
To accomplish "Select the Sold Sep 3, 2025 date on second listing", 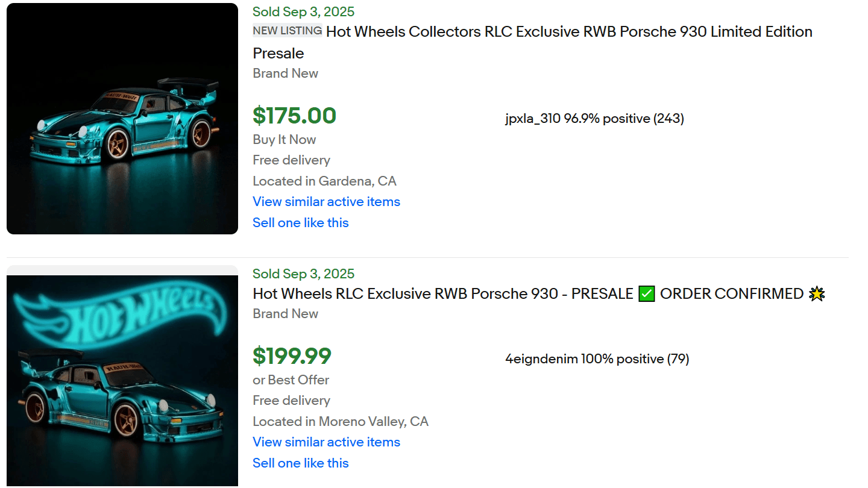I will tap(303, 273).
